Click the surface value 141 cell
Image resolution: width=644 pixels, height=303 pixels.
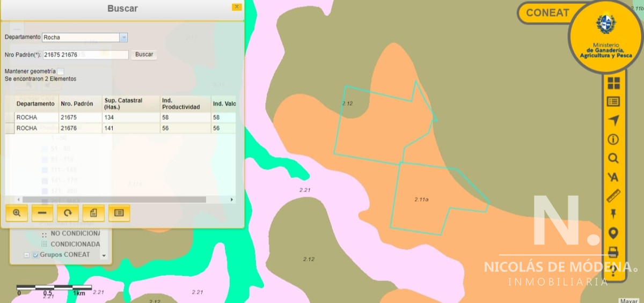click(131, 128)
